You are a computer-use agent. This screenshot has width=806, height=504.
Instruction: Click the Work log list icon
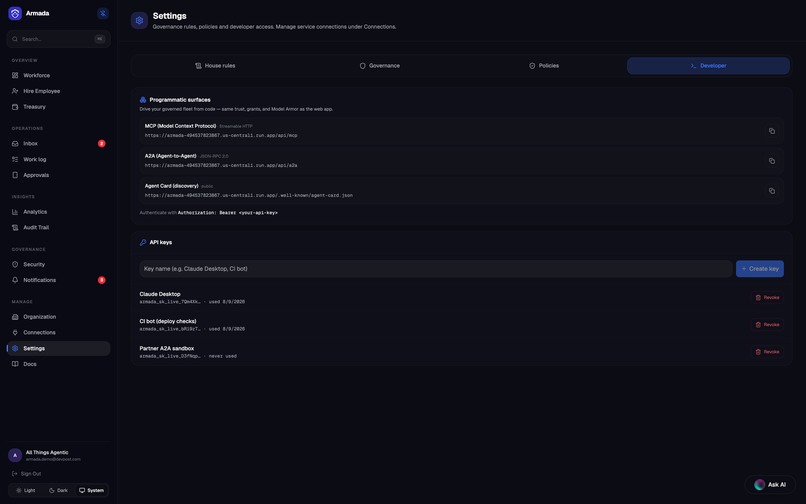point(15,159)
